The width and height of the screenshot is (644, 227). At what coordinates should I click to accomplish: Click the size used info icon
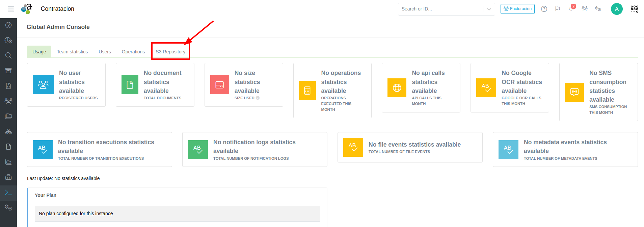258,98
